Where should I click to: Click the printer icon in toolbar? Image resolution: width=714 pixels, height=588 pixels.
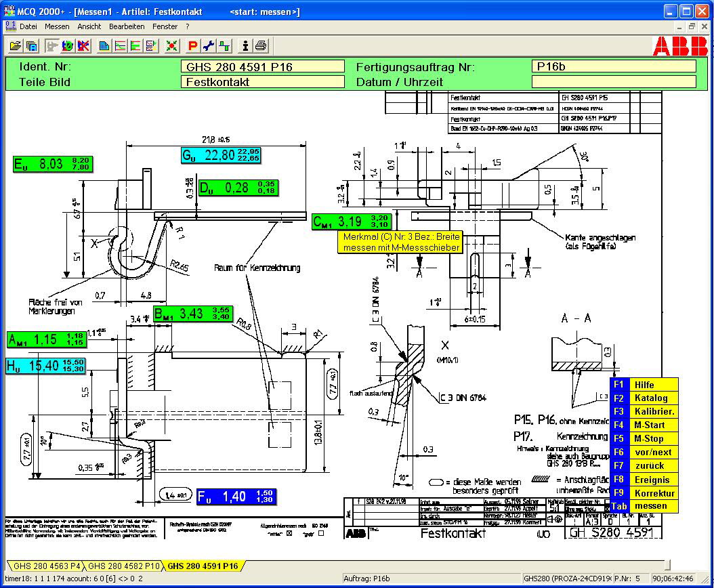261,45
